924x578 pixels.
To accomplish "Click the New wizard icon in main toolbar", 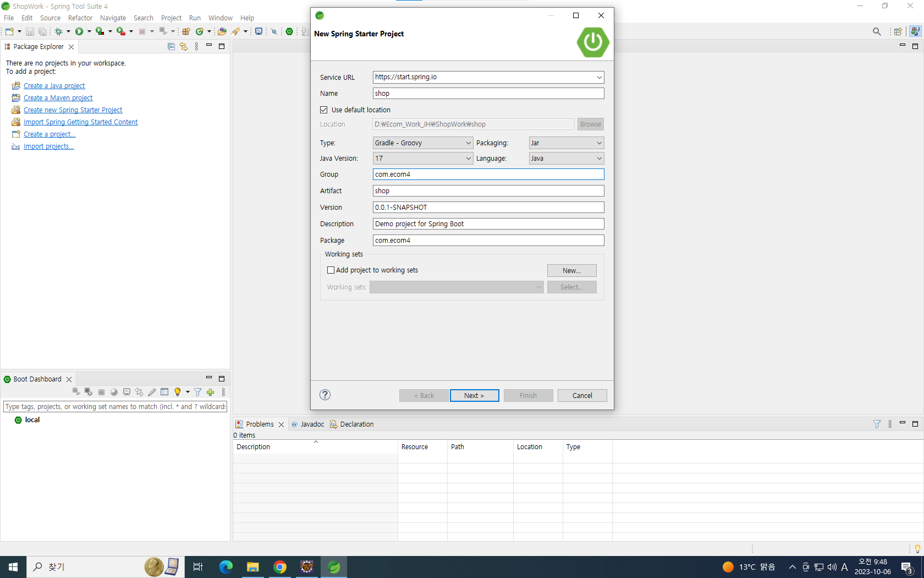I will pos(9,31).
